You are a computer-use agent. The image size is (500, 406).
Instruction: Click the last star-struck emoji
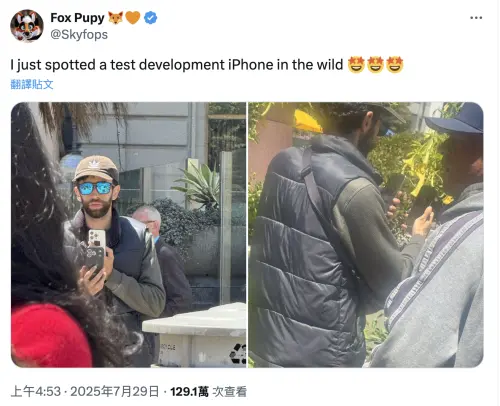click(x=395, y=65)
